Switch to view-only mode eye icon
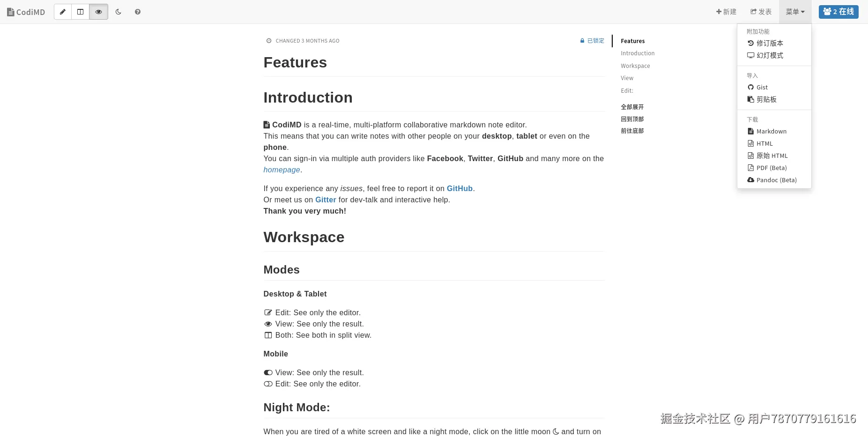The width and height of the screenshot is (868, 437). (x=98, y=12)
